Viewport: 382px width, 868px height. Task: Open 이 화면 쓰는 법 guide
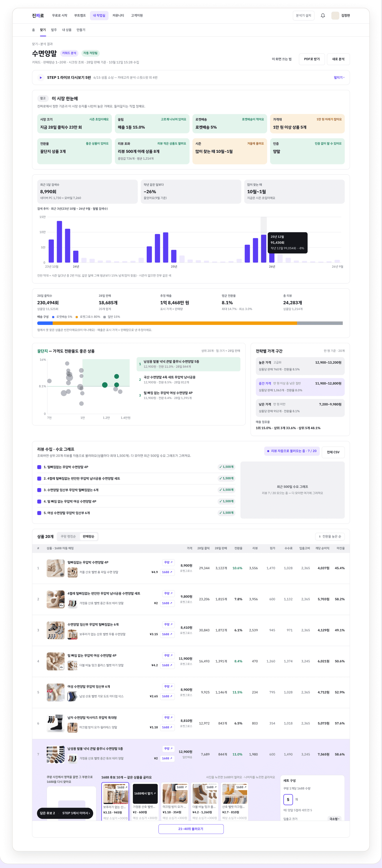(x=282, y=59)
